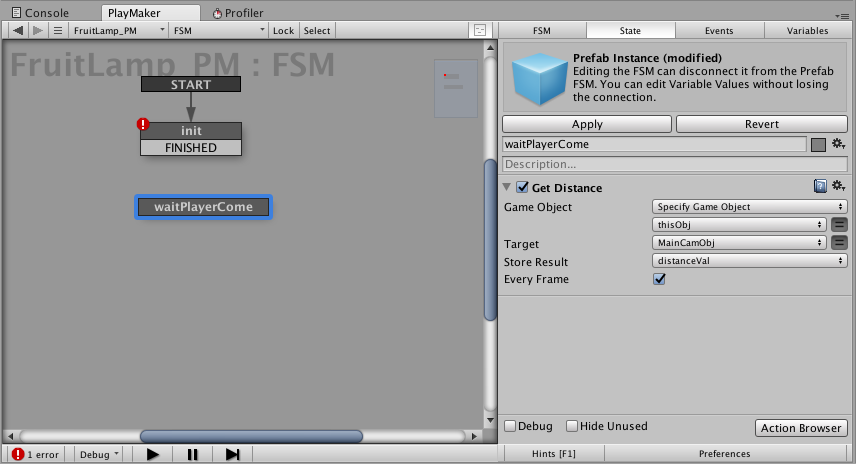Open the recent FSM list menu icon
The width and height of the screenshot is (856, 464).
pos(57,31)
